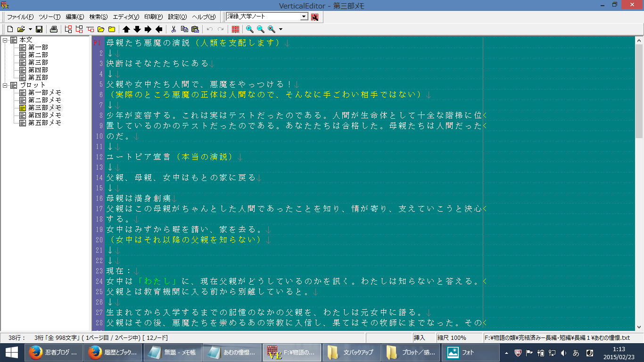Viewport: 644px width, 362px height.
Task: Click the black left arrow icon
Action: click(159, 29)
